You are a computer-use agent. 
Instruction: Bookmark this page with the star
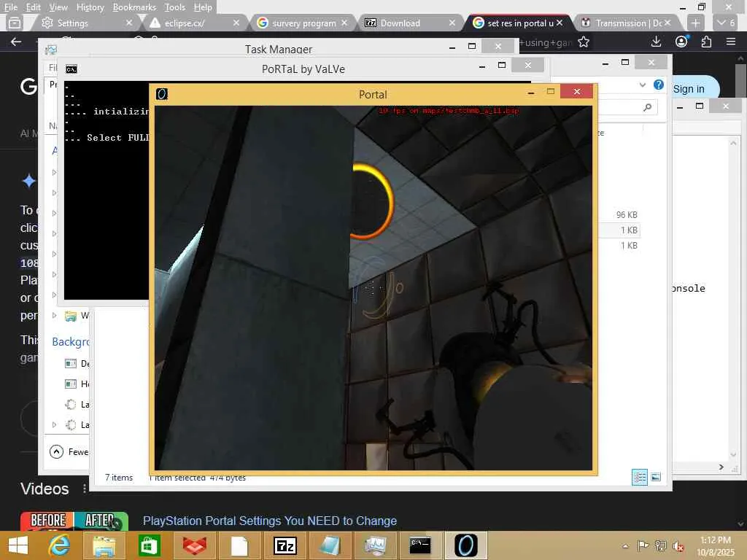tap(584, 42)
